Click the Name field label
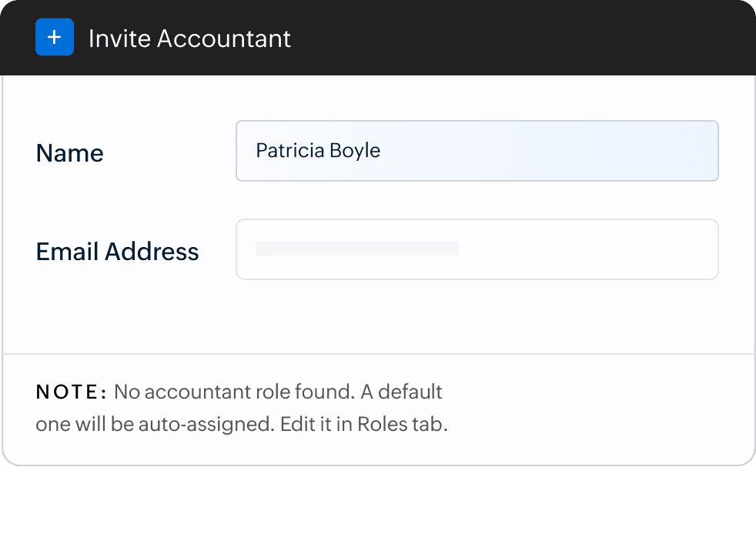Image resolution: width=756 pixels, height=551 pixels. (x=69, y=153)
